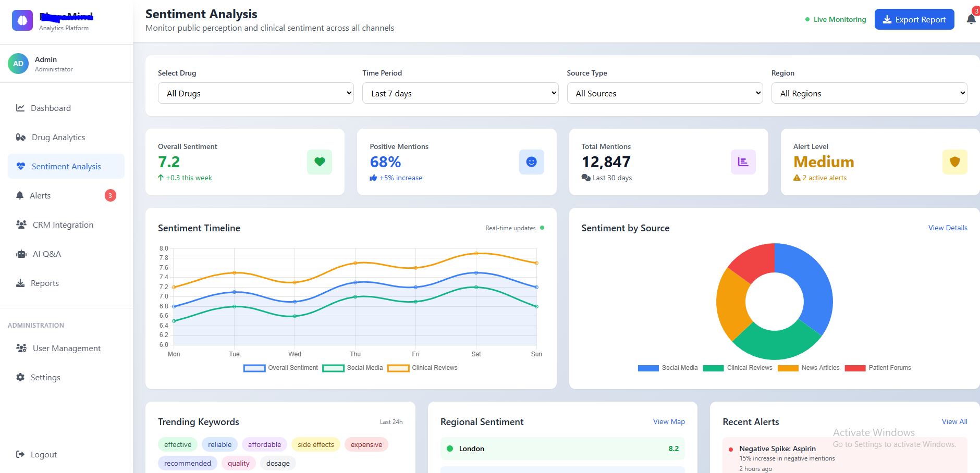Toggle Clinical Reviews line in timeline legend
This screenshot has height=473, width=980.
(x=422, y=368)
